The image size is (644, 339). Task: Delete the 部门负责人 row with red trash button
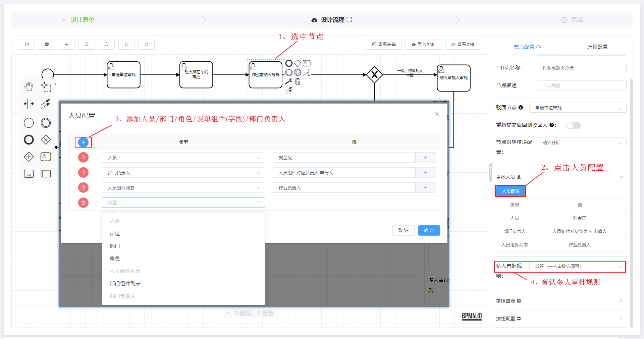pos(83,172)
